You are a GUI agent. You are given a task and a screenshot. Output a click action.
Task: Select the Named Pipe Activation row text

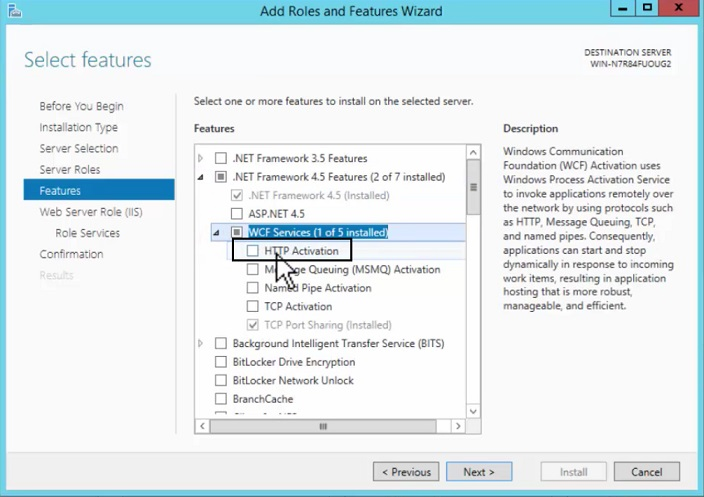318,288
